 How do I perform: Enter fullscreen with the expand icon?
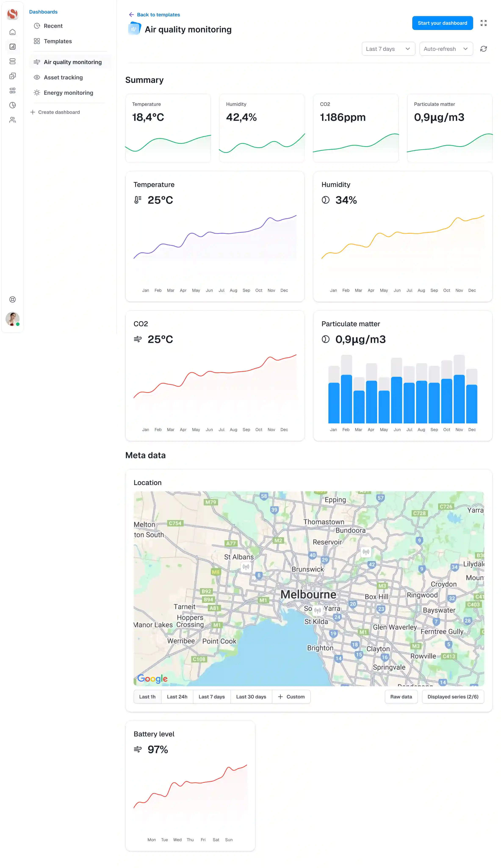[x=483, y=23]
